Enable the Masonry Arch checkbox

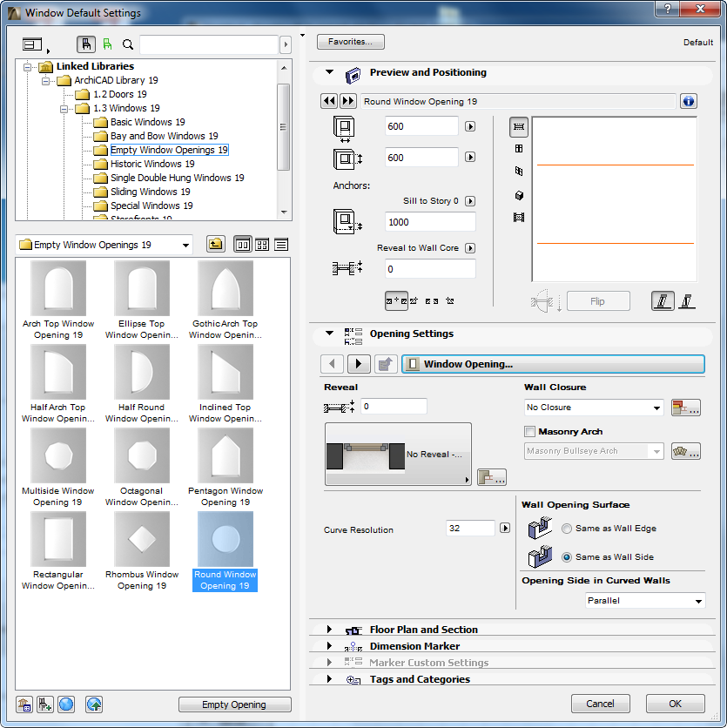click(x=529, y=432)
